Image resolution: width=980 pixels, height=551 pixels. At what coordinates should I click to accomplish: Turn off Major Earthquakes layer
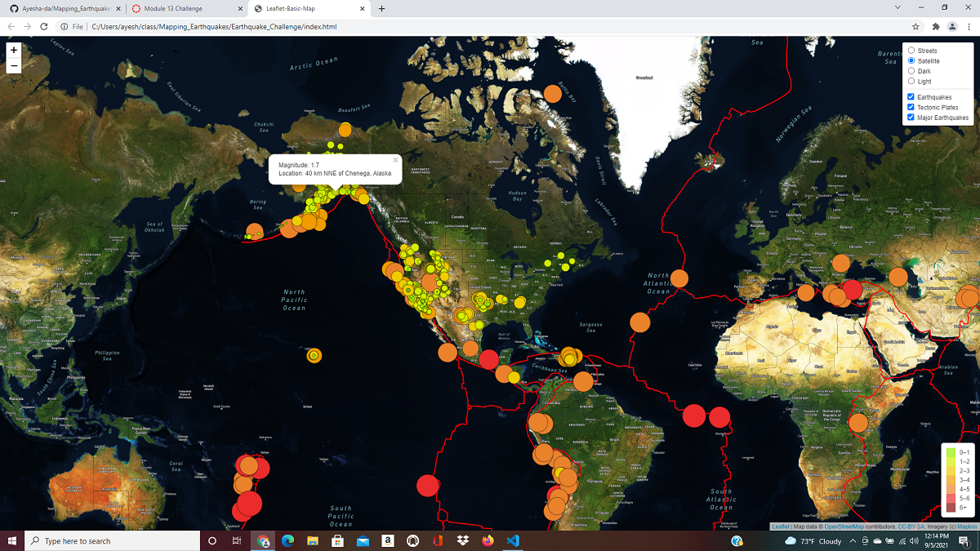point(910,117)
